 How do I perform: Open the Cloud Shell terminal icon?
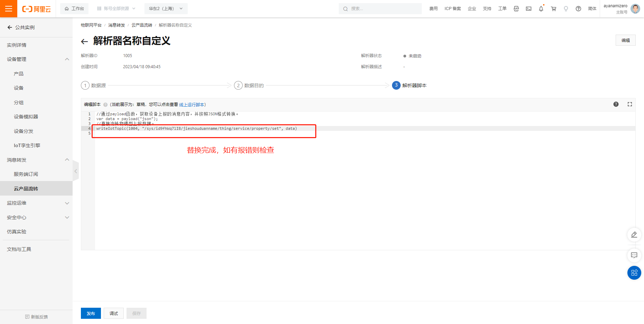(529, 9)
